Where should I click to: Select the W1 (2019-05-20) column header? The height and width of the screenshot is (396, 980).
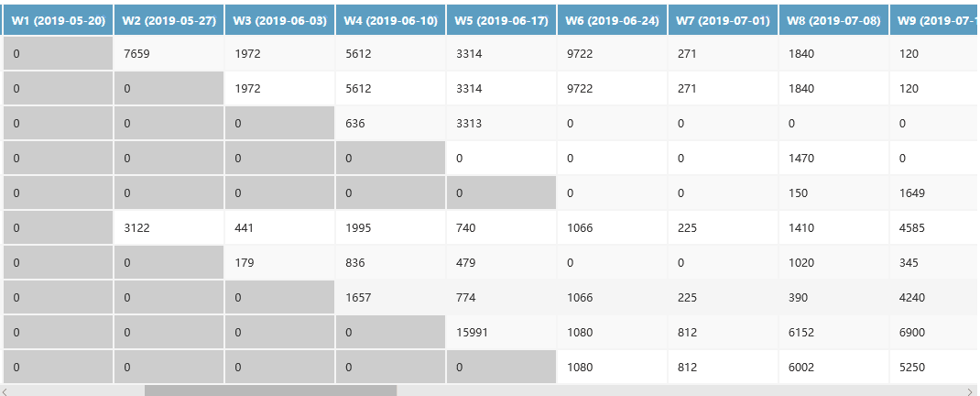pyautogui.click(x=58, y=20)
